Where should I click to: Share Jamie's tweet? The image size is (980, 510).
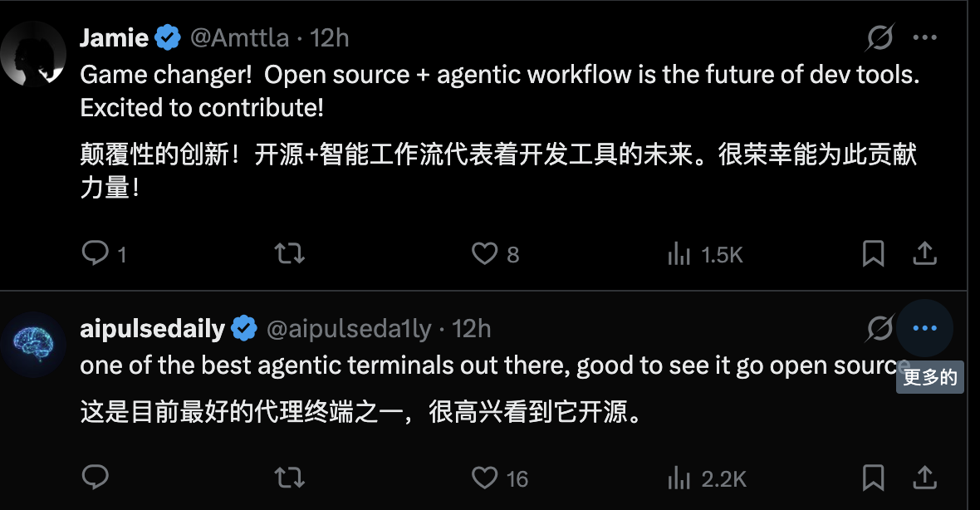pos(924,253)
